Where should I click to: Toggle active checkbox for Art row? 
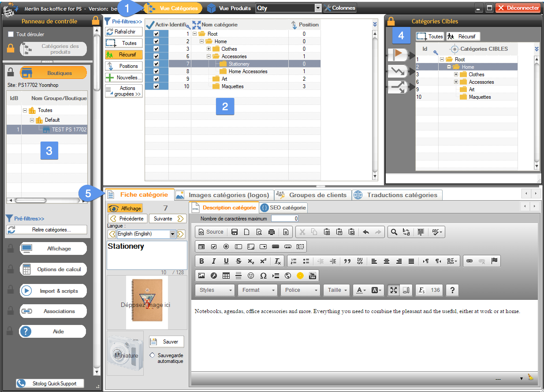(x=156, y=79)
